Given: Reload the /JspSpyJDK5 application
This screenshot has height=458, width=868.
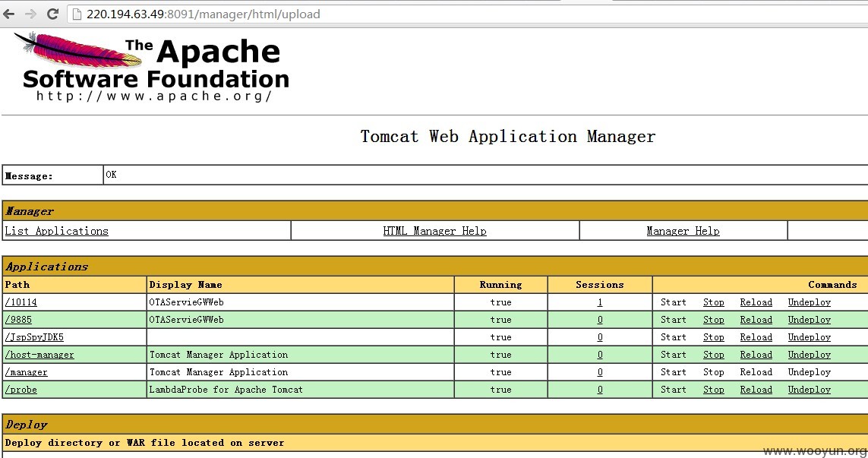Looking at the screenshot, I should pyautogui.click(x=756, y=337).
